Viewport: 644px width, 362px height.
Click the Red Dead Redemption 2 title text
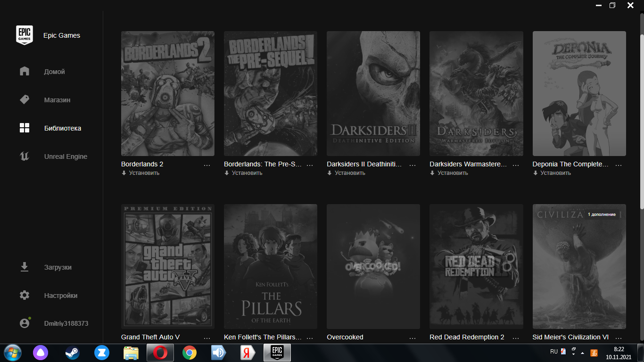click(x=467, y=337)
